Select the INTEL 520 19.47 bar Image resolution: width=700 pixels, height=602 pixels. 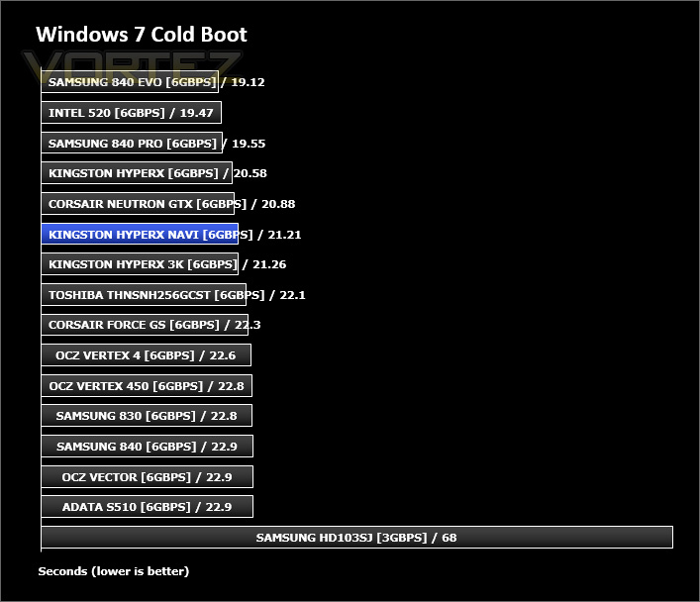point(132,113)
